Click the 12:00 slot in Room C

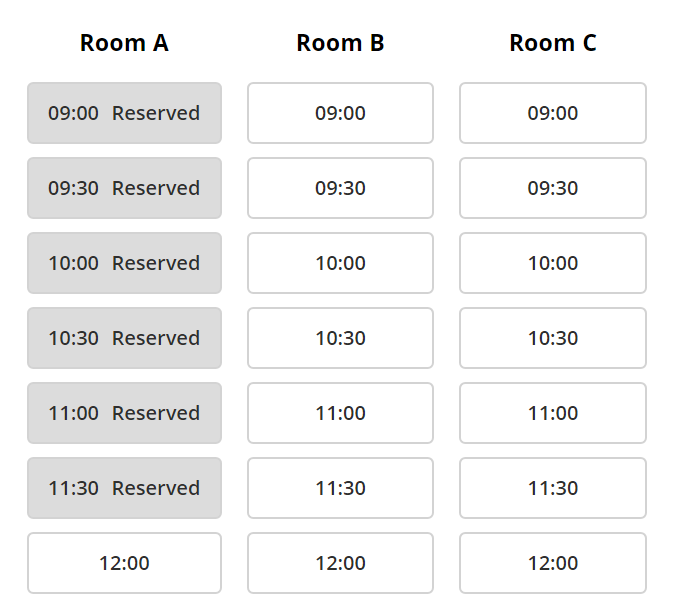point(553,562)
